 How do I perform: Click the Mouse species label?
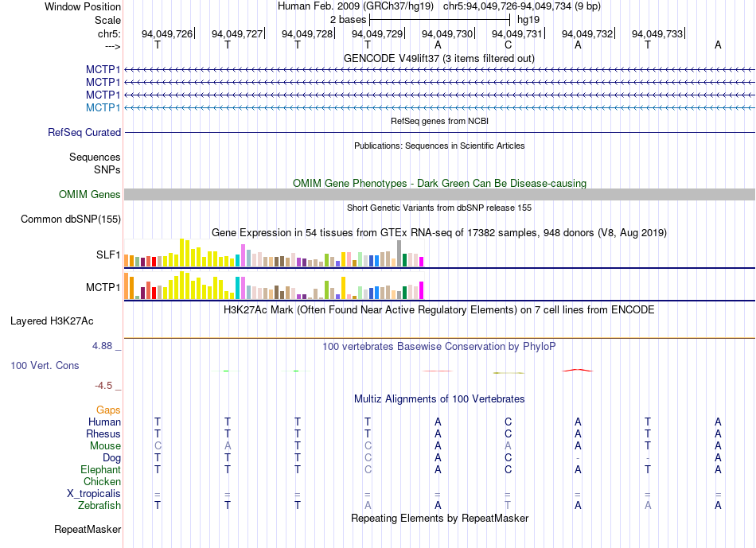click(105, 446)
